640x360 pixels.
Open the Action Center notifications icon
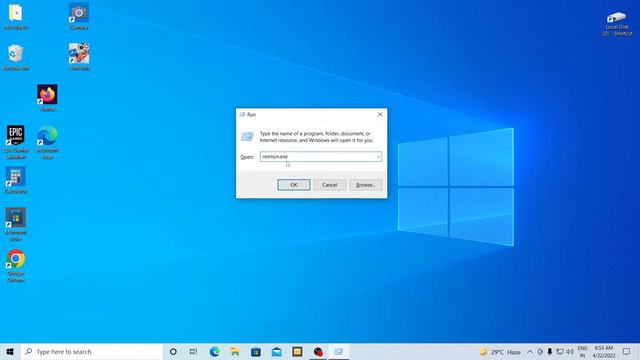click(627, 351)
